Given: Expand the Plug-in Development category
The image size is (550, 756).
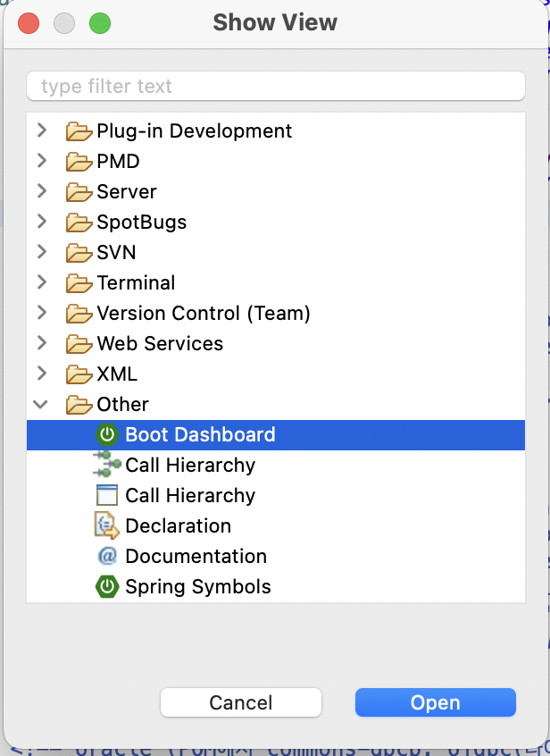Looking at the screenshot, I should tap(42, 130).
